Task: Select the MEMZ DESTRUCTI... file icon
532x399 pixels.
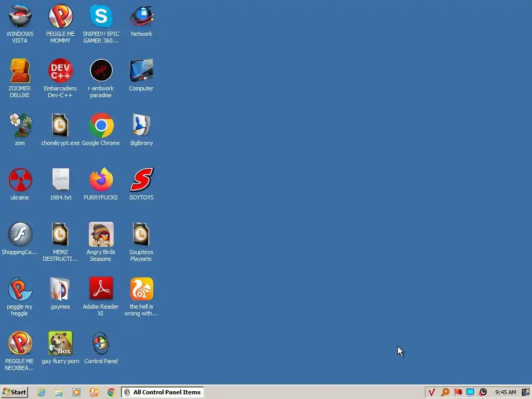Action: pyautogui.click(x=60, y=242)
